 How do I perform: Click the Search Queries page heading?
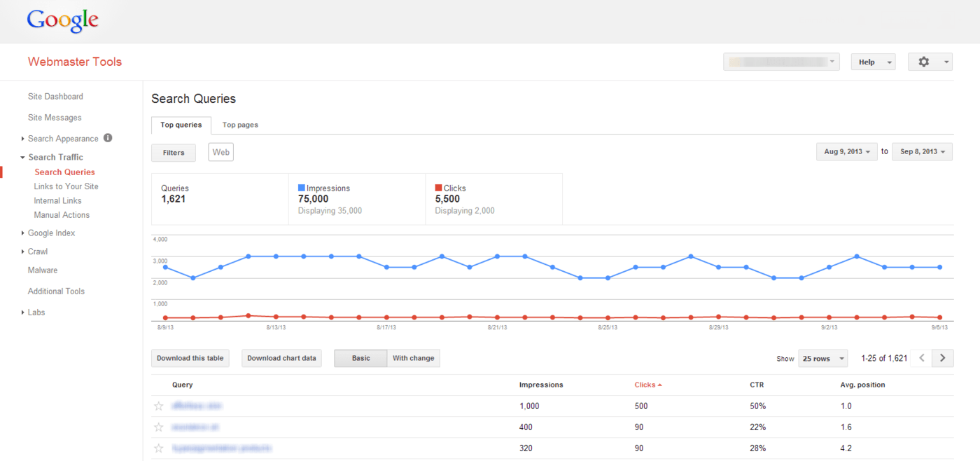pos(194,99)
